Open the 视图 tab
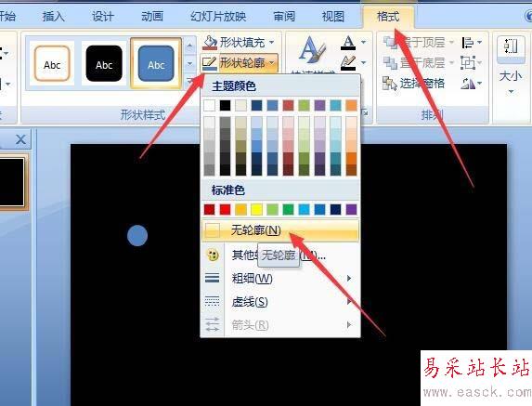Image resolution: width=532 pixels, height=406 pixels. pyautogui.click(x=333, y=17)
